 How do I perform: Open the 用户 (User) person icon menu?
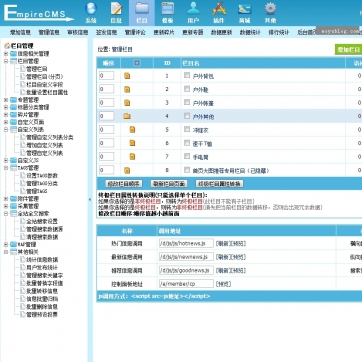(x=193, y=13)
